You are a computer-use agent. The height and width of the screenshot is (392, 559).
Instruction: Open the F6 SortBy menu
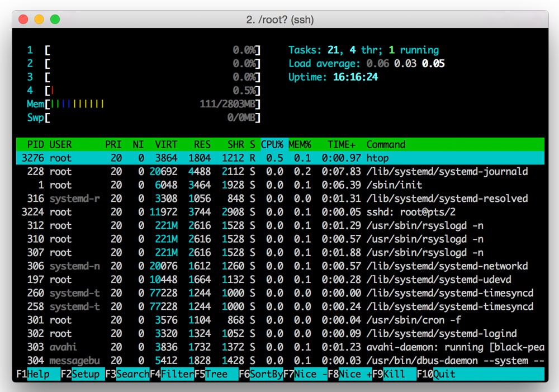point(266,374)
